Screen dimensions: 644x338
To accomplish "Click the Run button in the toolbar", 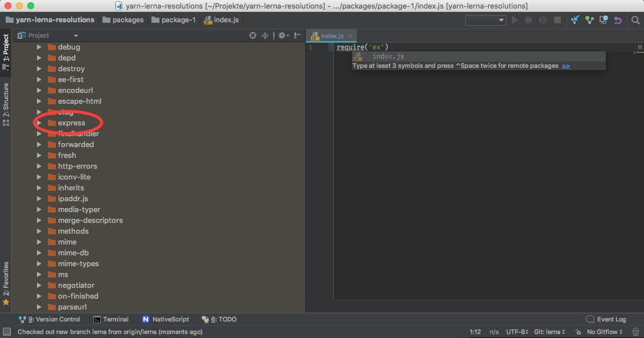I will [x=515, y=20].
